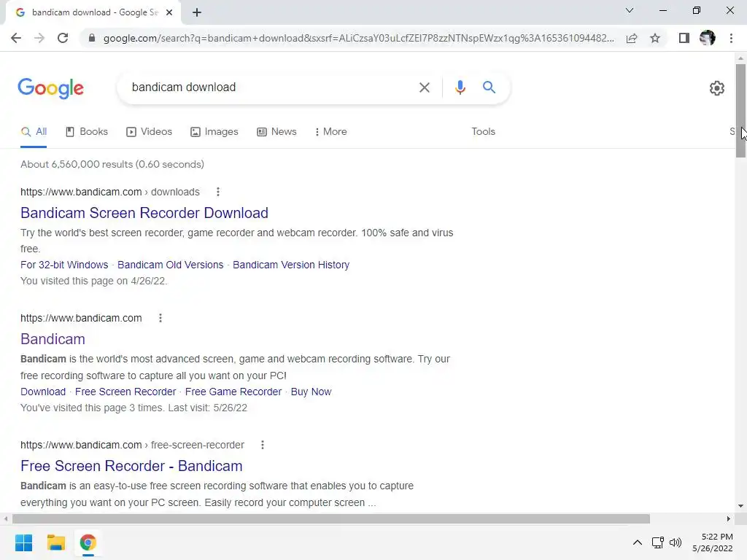747x560 pixels.
Task: Click the scroll down arrow
Action: [x=740, y=506]
